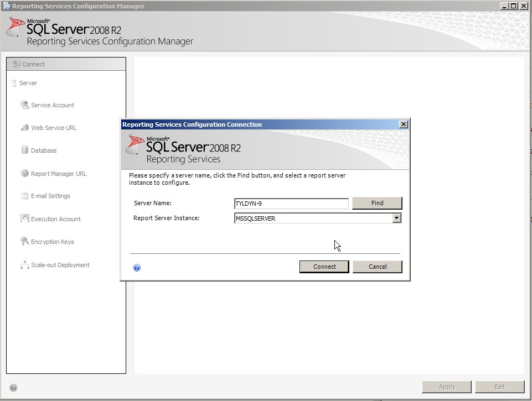Select the Connect item in the sidebar
Screen dimensions: 532x401
tap(66, 64)
